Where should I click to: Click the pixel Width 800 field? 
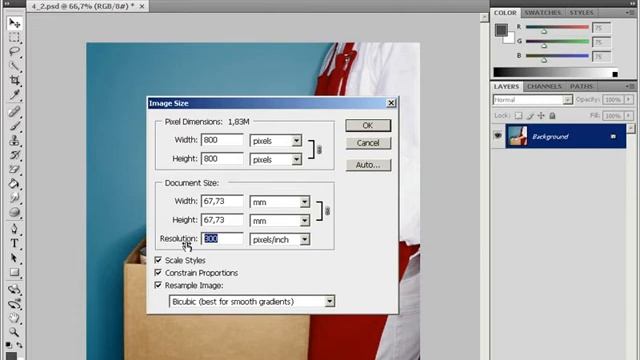point(222,140)
